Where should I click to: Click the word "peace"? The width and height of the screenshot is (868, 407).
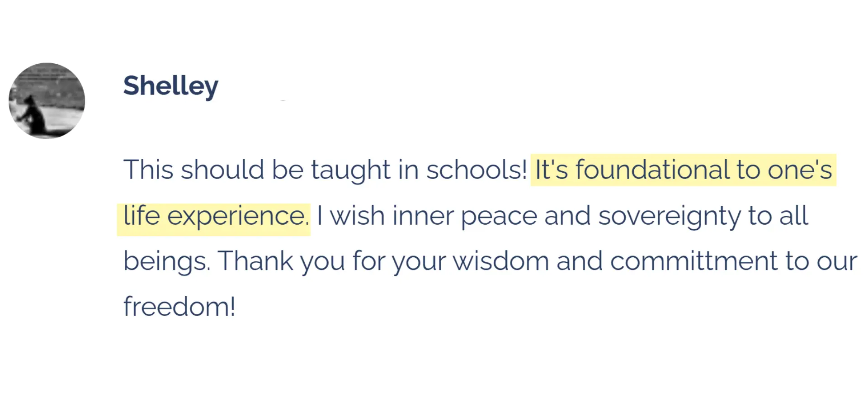coord(499,217)
